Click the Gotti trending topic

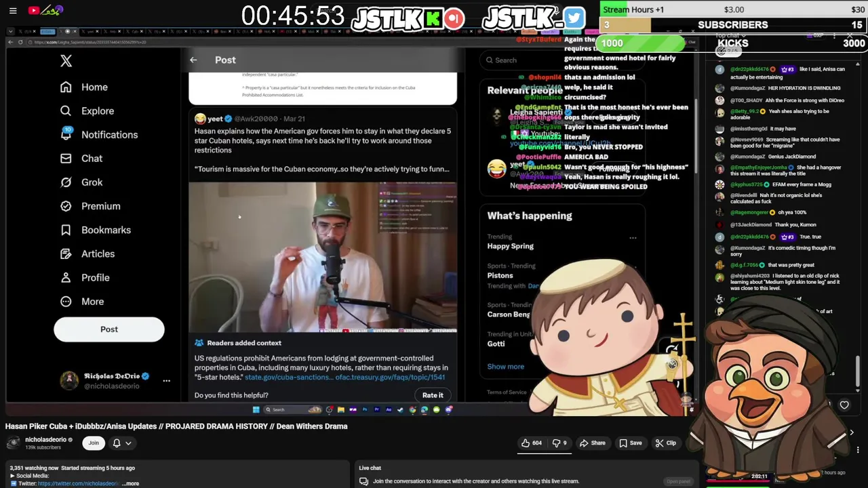point(496,344)
